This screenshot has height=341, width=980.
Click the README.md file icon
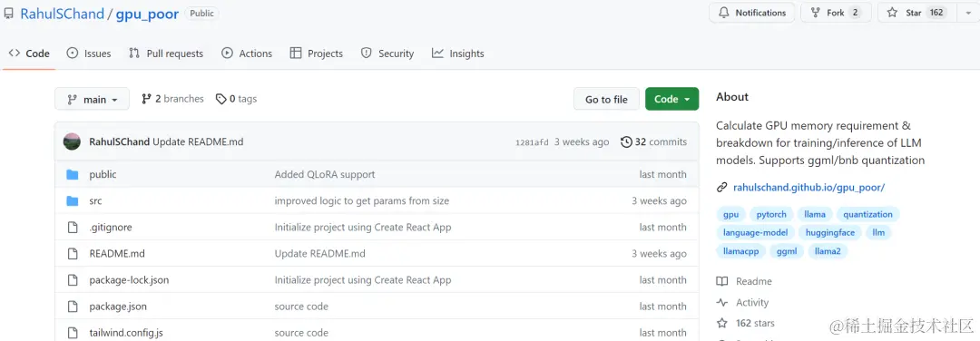[x=73, y=254]
